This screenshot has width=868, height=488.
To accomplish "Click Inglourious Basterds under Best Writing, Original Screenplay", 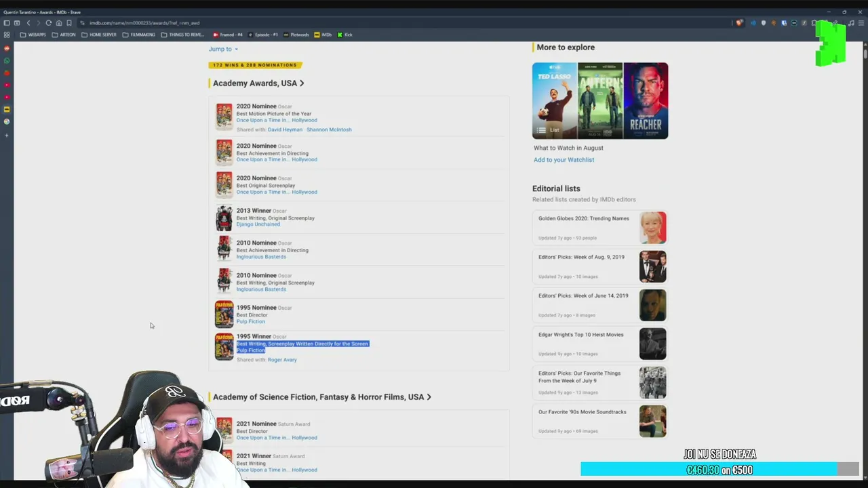I will 261,289.
